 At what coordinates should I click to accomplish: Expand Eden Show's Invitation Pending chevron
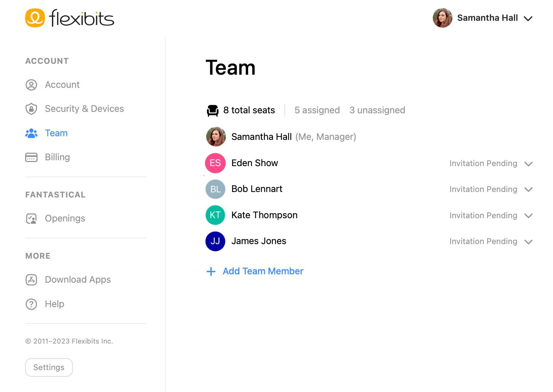click(x=529, y=164)
